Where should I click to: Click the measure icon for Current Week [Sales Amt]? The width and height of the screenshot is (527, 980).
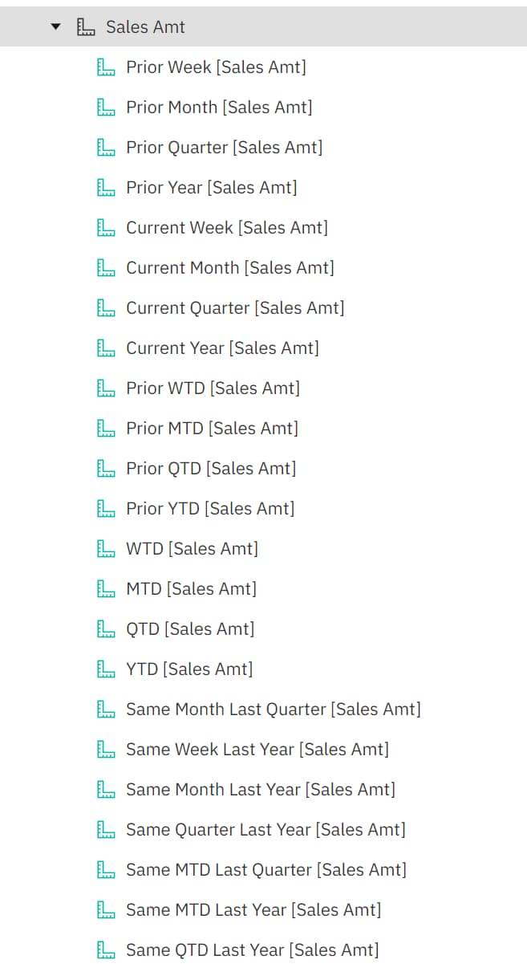105,227
